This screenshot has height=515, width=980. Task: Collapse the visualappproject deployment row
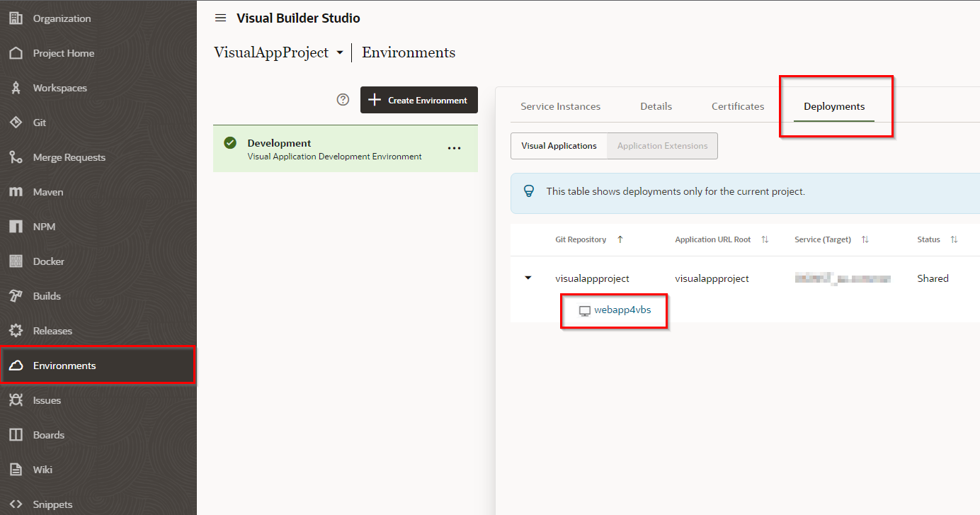[x=528, y=278]
